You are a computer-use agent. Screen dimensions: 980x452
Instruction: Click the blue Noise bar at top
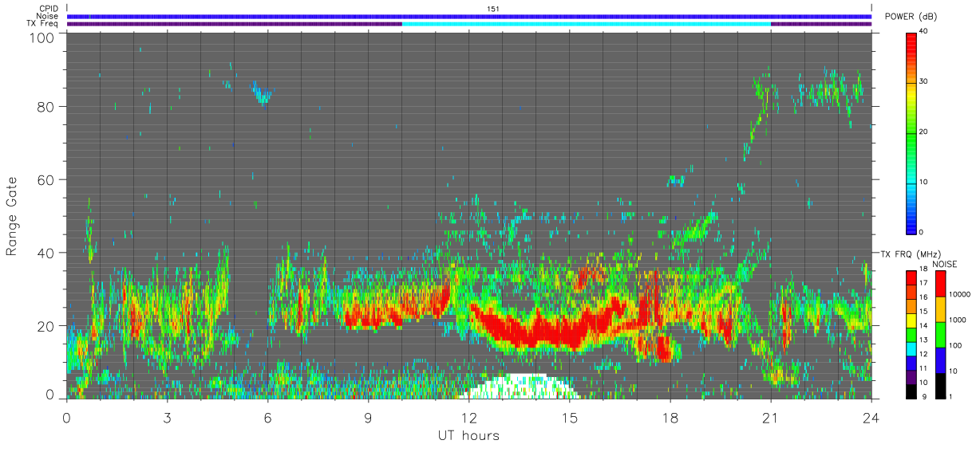(468, 16)
